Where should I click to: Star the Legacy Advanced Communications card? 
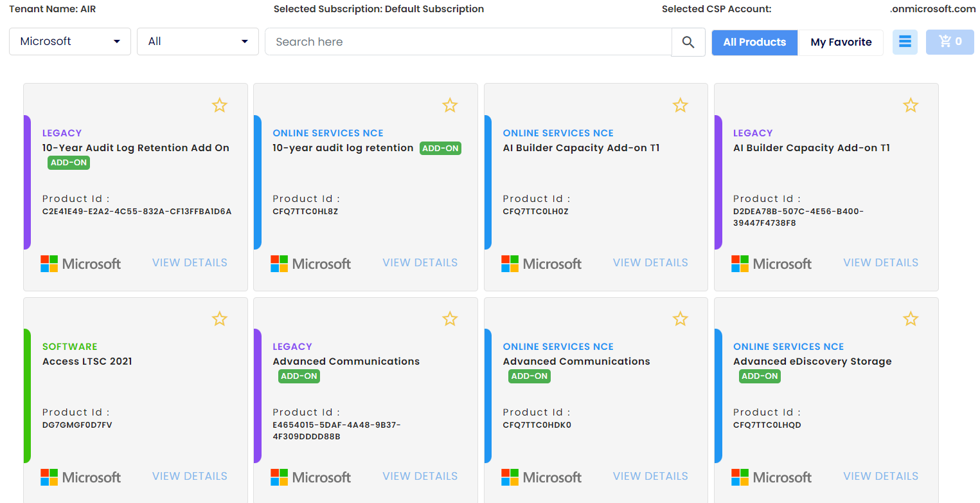450,319
